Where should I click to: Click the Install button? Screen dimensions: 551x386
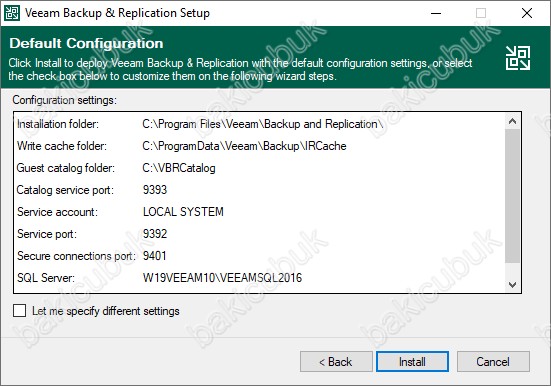coord(412,361)
